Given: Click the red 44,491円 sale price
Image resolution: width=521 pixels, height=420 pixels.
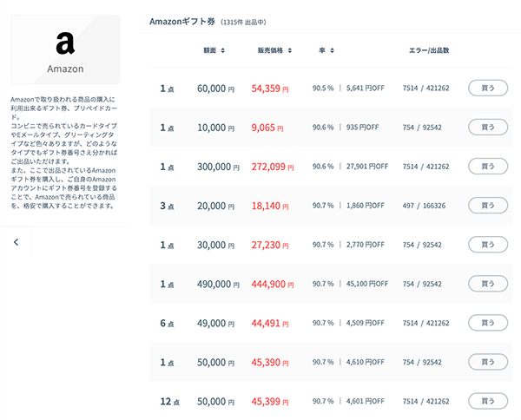Looking at the screenshot, I should tap(270, 324).
